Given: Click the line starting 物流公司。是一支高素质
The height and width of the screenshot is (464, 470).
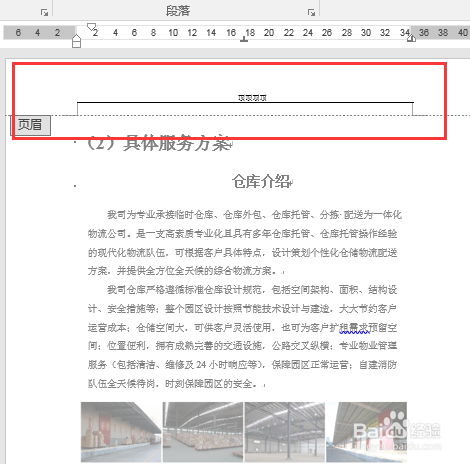Looking at the screenshot, I should pyautogui.click(x=242, y=234).
